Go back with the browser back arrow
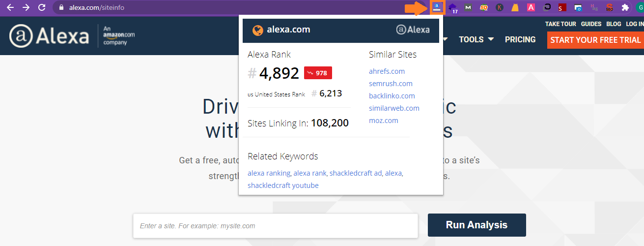Image resolution: width=644 pixels, height=246 pixels. [10, 7]
